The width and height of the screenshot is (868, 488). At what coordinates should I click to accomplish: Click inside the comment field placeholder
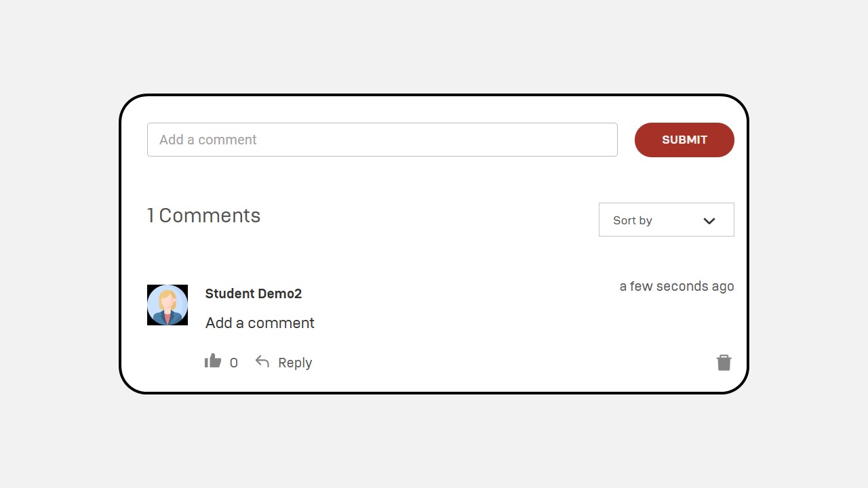(x=382, y=140)
